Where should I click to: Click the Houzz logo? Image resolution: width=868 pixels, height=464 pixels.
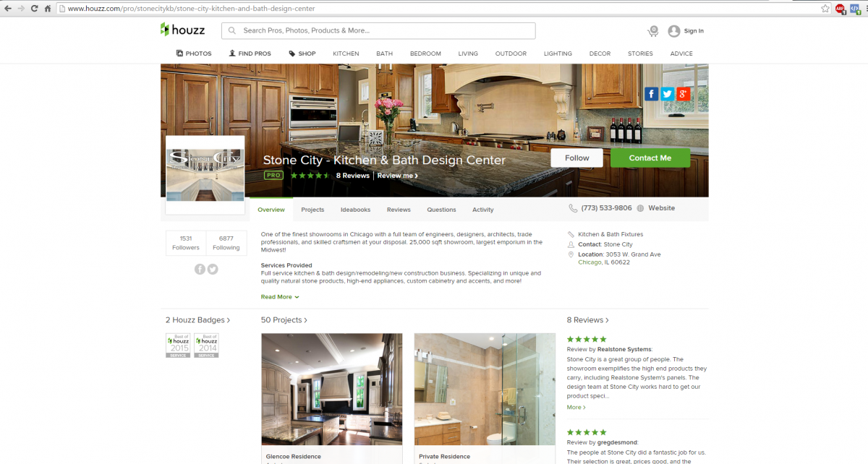[x=182, y=30]
